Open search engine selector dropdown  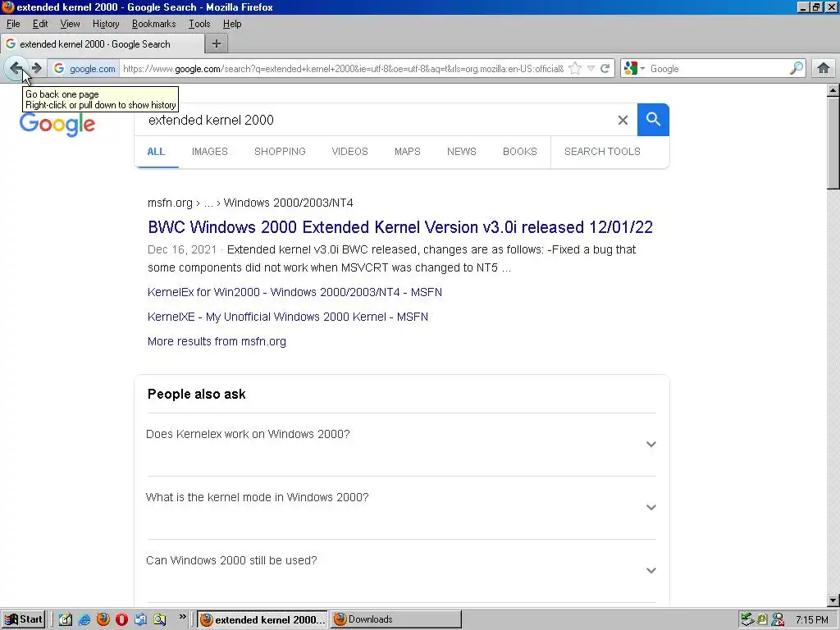point(634,68)
